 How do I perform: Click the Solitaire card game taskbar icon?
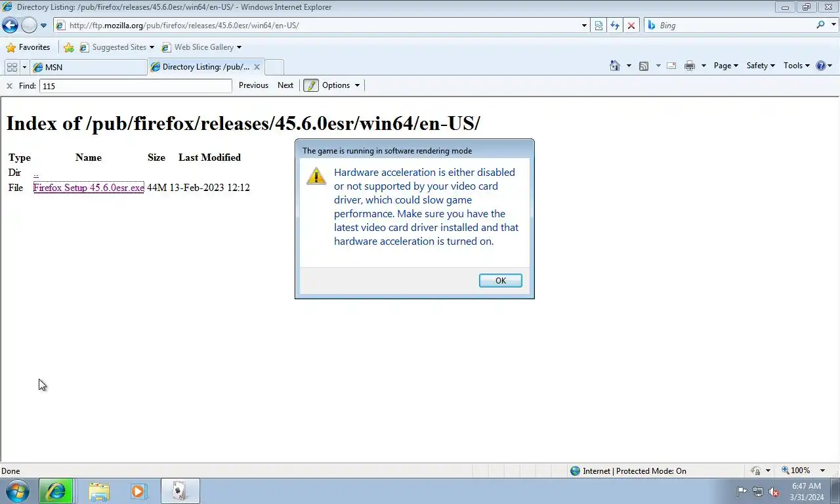tap(180, 491)
